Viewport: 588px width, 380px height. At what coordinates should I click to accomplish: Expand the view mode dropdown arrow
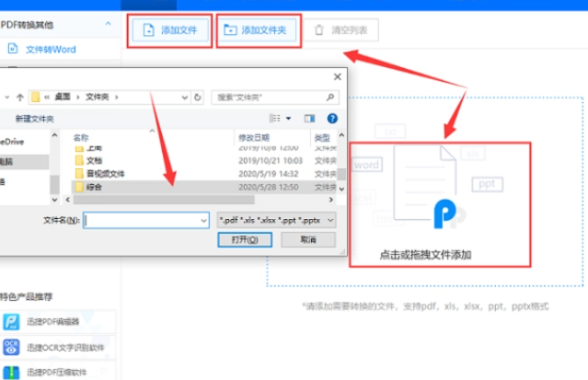point(288,119)
